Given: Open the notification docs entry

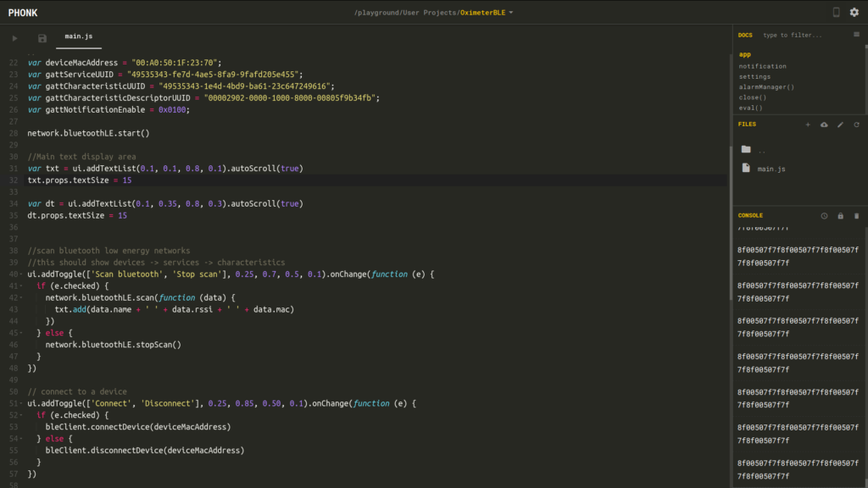Looking at the screenshot, I should [762, 66].
